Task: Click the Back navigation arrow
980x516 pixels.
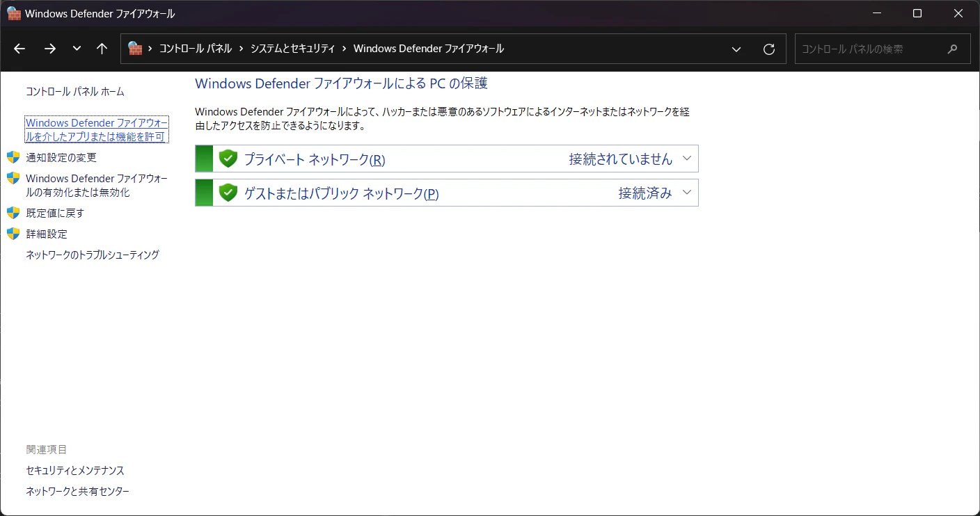Action: (x=19, y=49)
